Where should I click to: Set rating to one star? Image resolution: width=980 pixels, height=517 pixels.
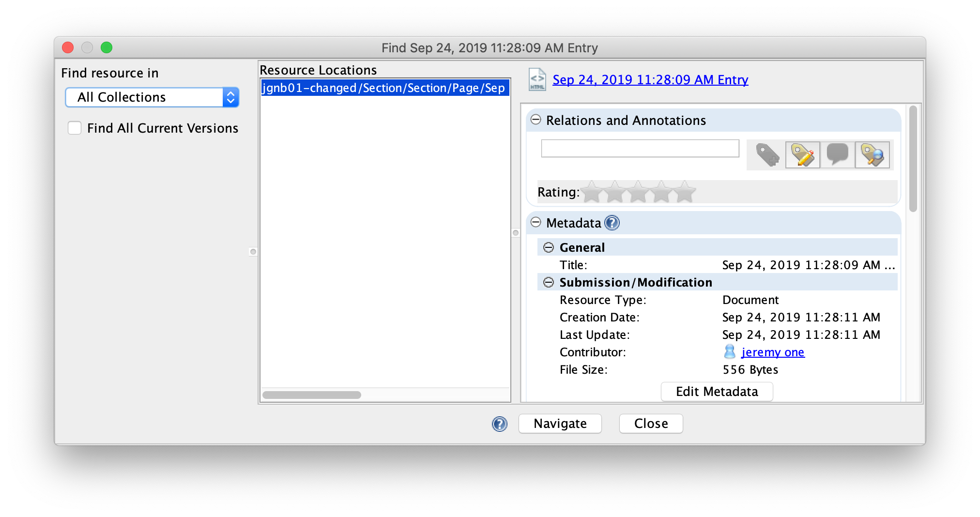tap(592, 192)
